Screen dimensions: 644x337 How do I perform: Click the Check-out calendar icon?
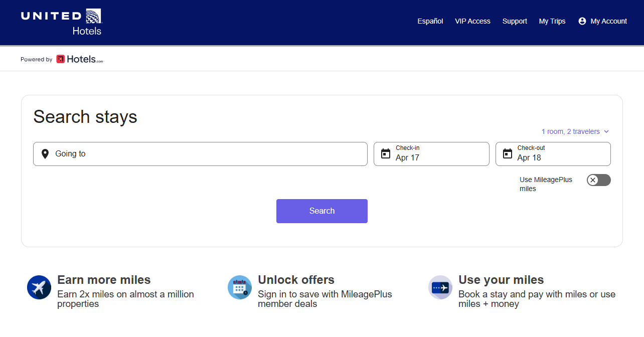[508, 153]
